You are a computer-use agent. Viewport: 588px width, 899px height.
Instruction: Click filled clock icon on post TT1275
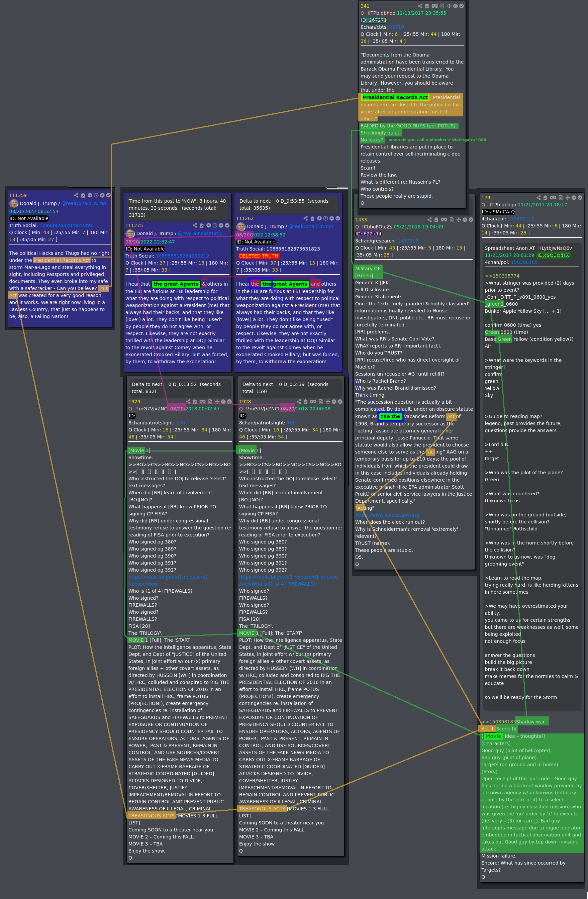(208, 225)
